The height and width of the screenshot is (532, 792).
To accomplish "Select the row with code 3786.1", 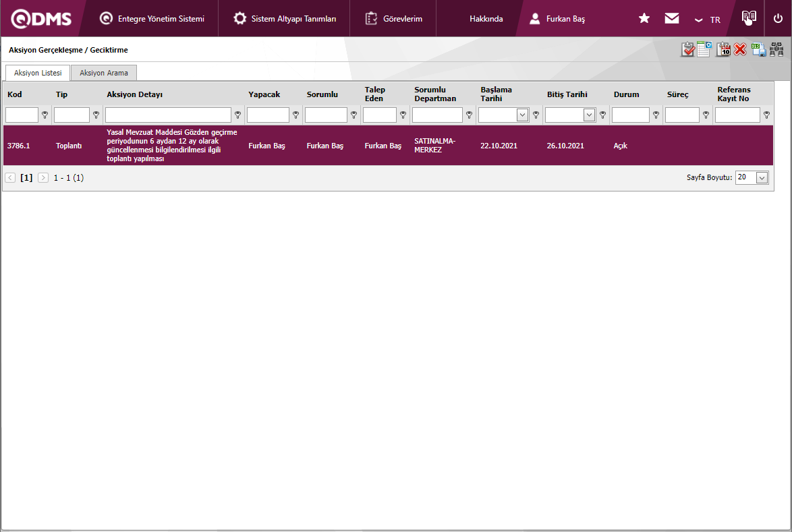I will [x=388, y=146].
